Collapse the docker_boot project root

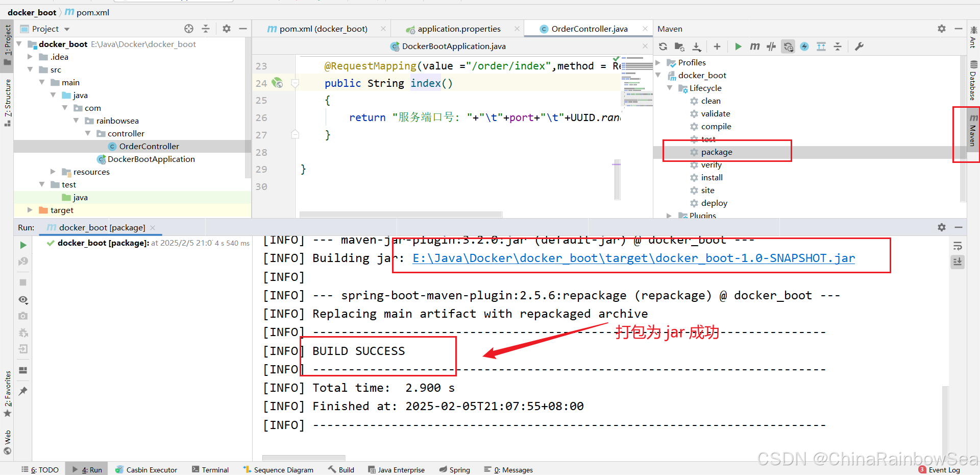[19, 44]
